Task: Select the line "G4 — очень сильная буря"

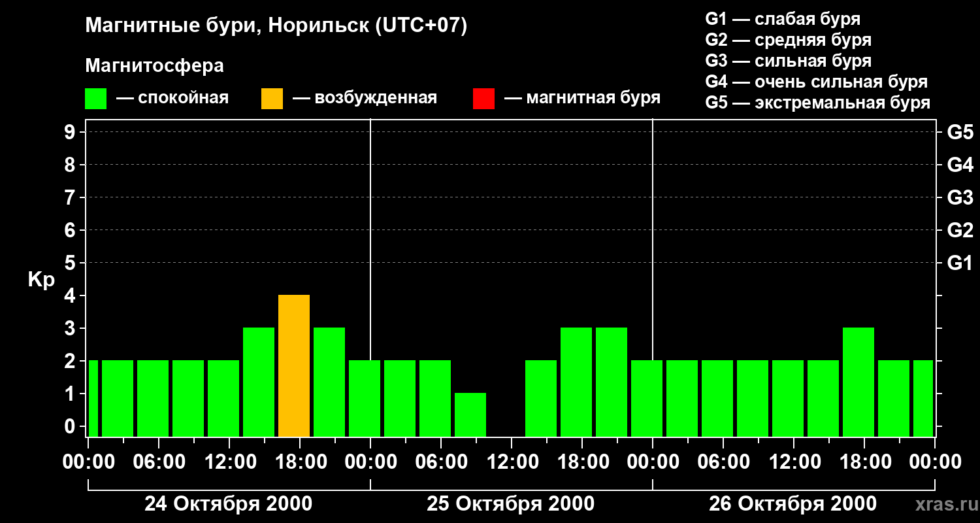Action: pos(817,82)
